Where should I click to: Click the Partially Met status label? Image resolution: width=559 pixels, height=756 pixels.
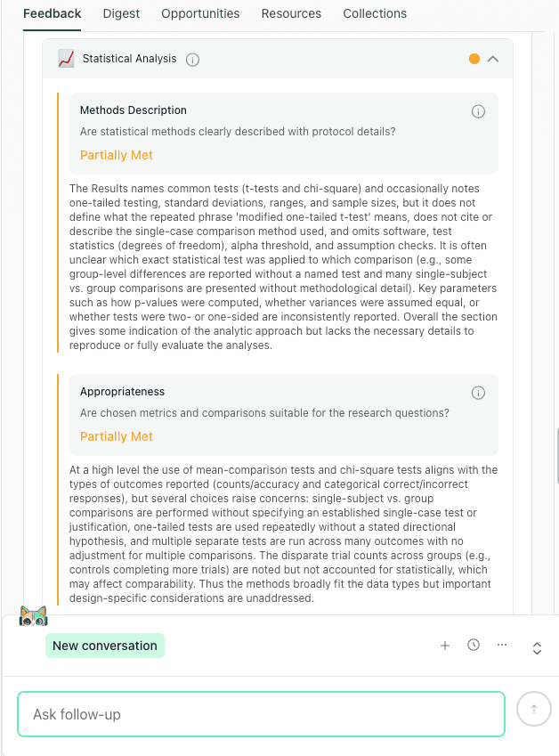click(116, 154)
